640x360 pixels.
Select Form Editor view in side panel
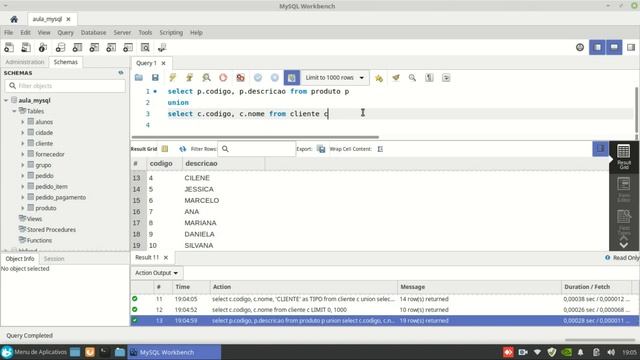click(624, 189)
